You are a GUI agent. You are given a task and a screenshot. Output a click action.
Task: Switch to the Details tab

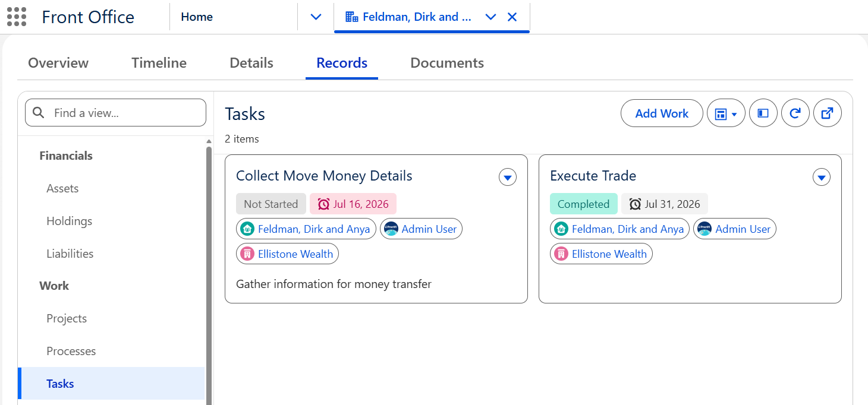click(x=251, y=63)
